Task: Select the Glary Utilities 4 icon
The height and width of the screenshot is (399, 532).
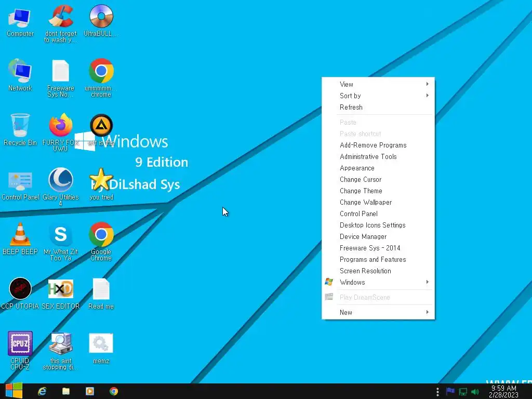Action: click(60, 187)
